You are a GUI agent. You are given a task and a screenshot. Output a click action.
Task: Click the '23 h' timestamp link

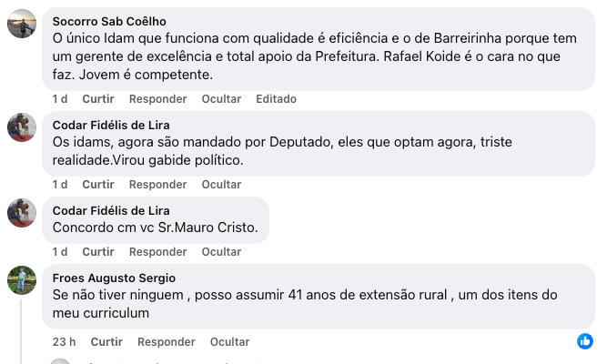(65, 341)
